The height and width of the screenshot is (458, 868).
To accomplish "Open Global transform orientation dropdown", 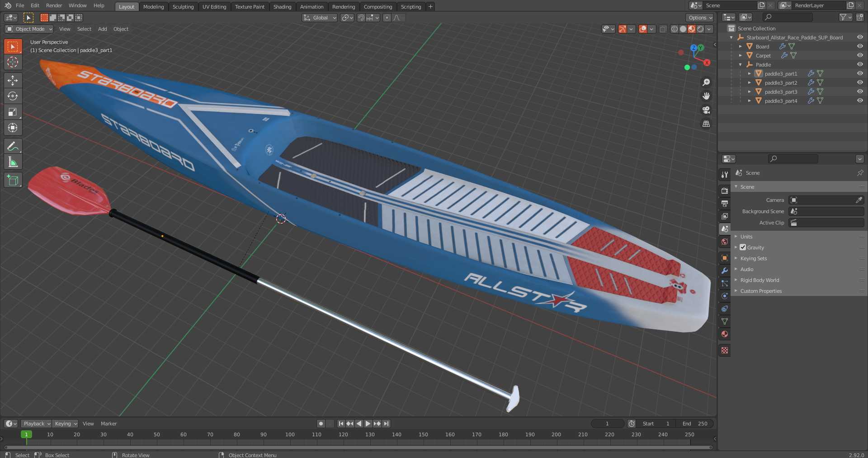I will click(320, 18).
